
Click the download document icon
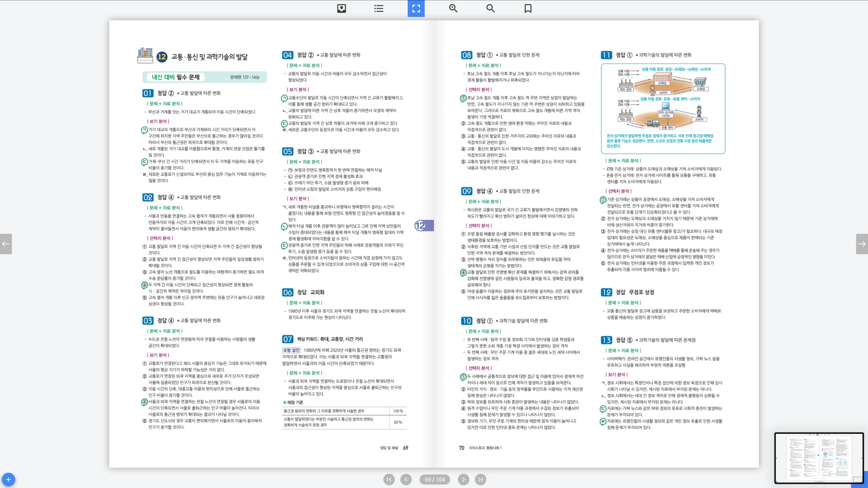[342, 8]
